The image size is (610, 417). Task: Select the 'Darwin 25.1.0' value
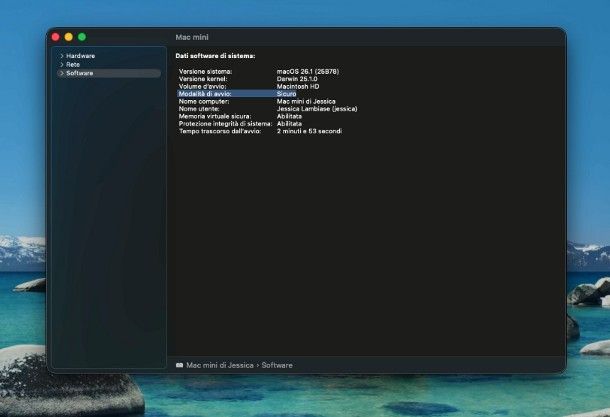[297, 79]
